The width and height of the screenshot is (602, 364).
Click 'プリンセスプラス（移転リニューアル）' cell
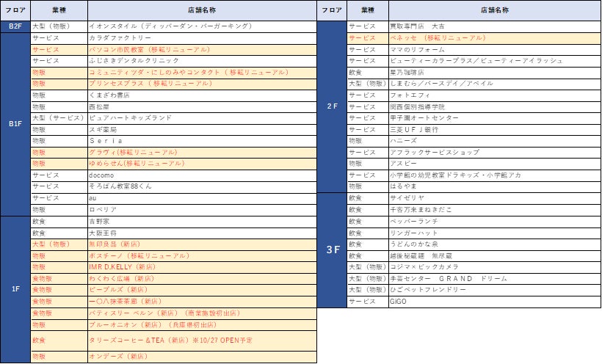pos(203,84)
